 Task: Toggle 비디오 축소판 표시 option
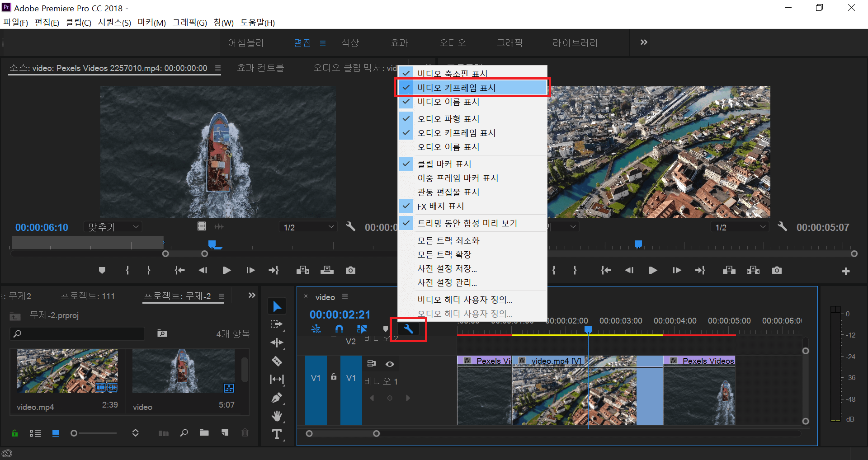click(x=472, y=73)
